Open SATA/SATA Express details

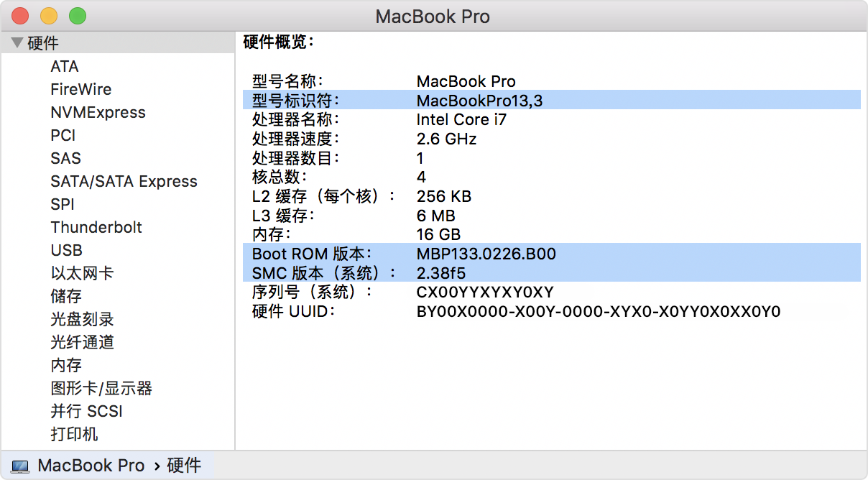(124, 181)
